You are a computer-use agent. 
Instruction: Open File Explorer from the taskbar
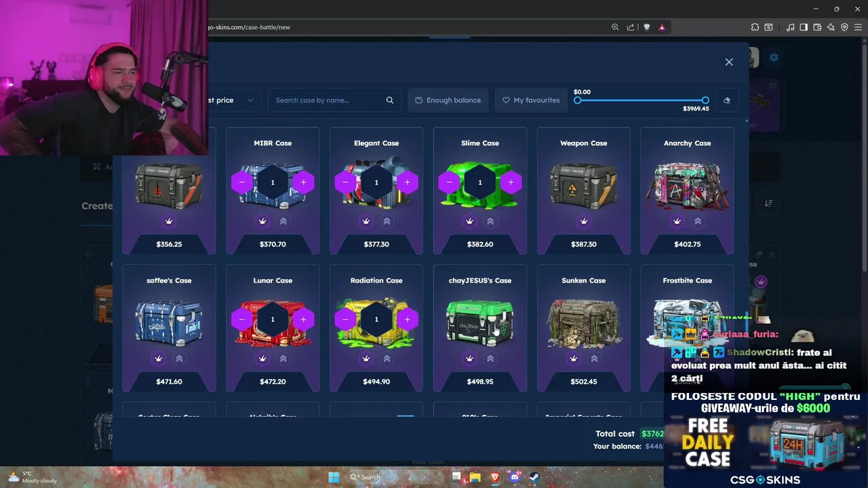coord(475,477)
